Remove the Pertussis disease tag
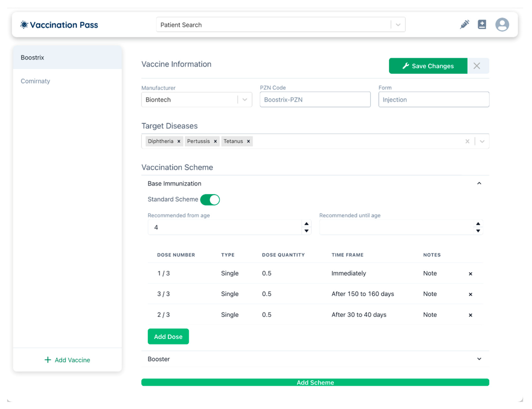Viewport: 532px width, 409px height. click(215, 141)
